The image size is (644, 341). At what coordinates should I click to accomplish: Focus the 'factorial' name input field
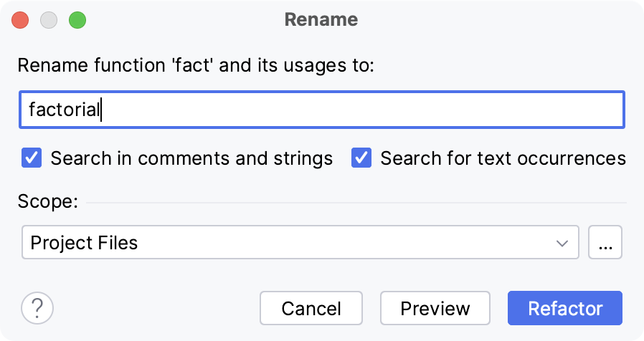coord(321,110)
